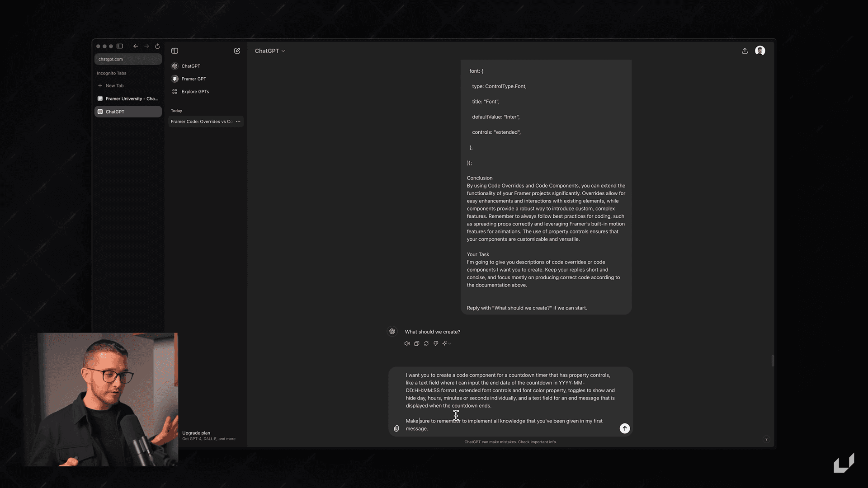Open a New Tab in browser sidebar
Screen dimensions: 868x488
(x=128, y=85)
